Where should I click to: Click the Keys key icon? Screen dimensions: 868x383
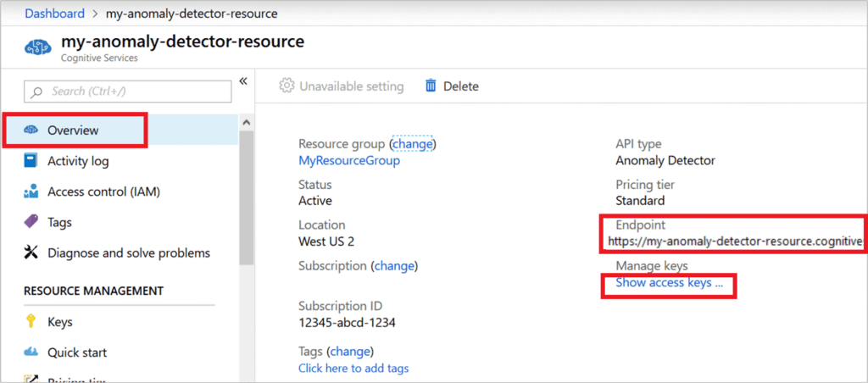(31, 322)
